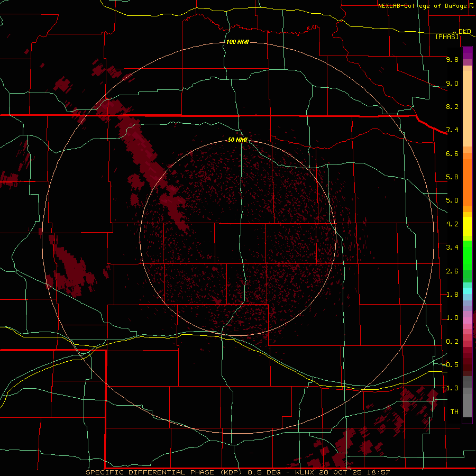Viewport: 476px width, 476px height.
Task: Click the 9.0 scale value
Action: 452,83
